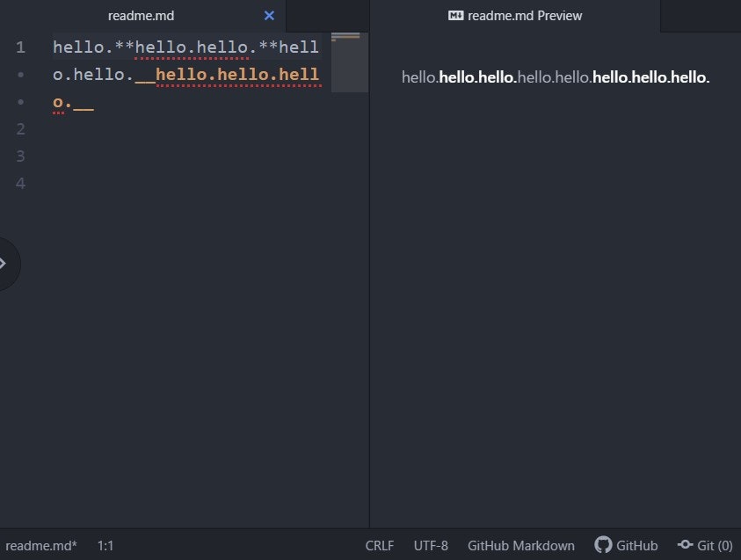Open the GitHub Markdown grammar selector
Image resolution: width=741 pixels, height=560 pixels.
[520, 546]
